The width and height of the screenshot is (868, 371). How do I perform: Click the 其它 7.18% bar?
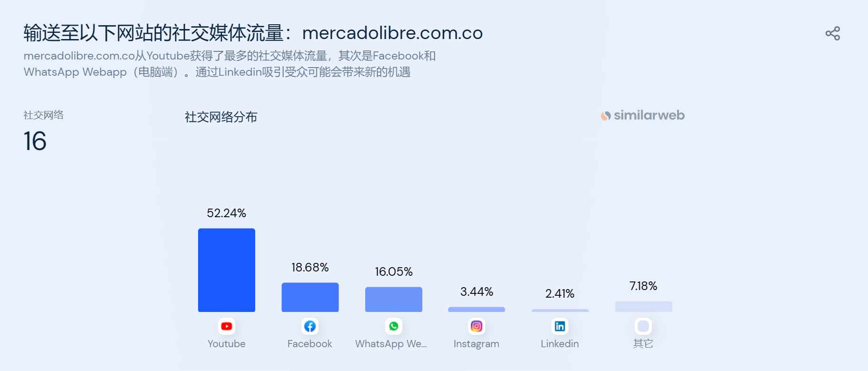coord(644,307)
